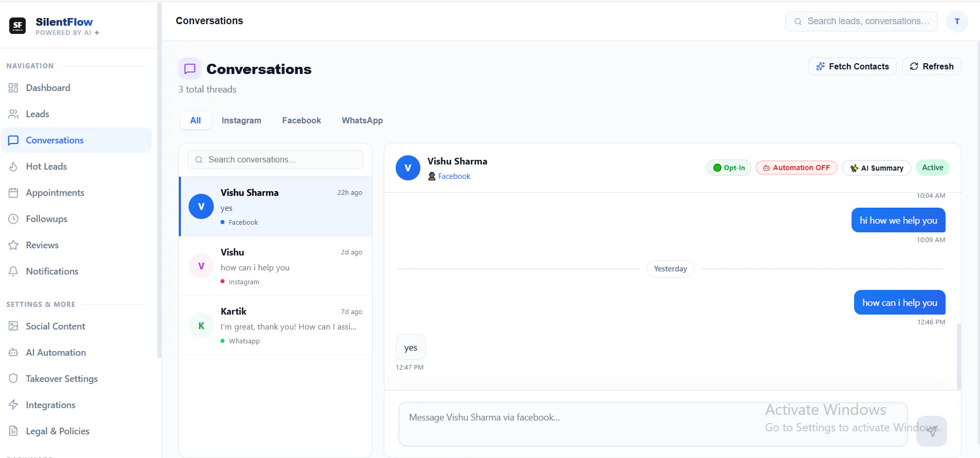Click the received 'yes' message bubble
Screen dimensions: 980x458
point(411,347)
